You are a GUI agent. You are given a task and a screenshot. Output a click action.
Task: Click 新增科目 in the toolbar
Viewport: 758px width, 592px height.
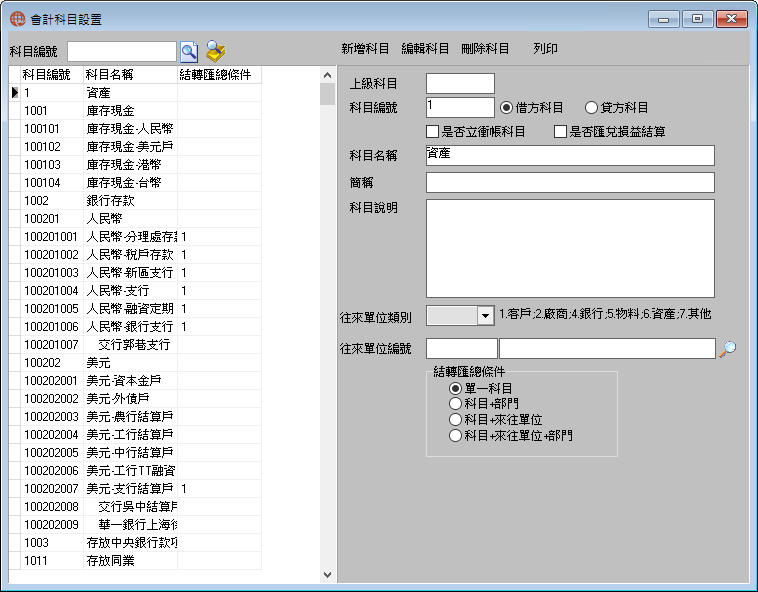[365, 49]
